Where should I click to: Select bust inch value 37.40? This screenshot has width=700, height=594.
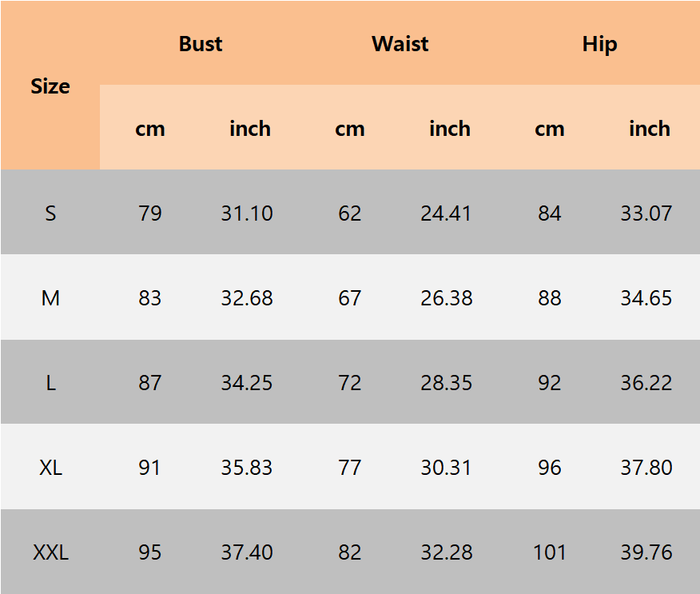coord(247,552)
